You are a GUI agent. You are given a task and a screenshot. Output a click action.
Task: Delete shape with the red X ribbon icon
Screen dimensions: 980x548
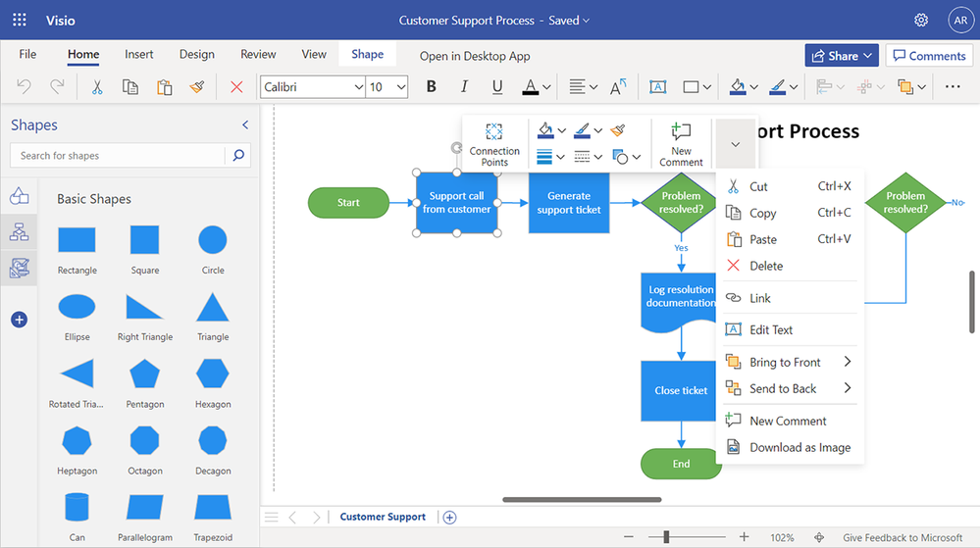coord(236,87)
